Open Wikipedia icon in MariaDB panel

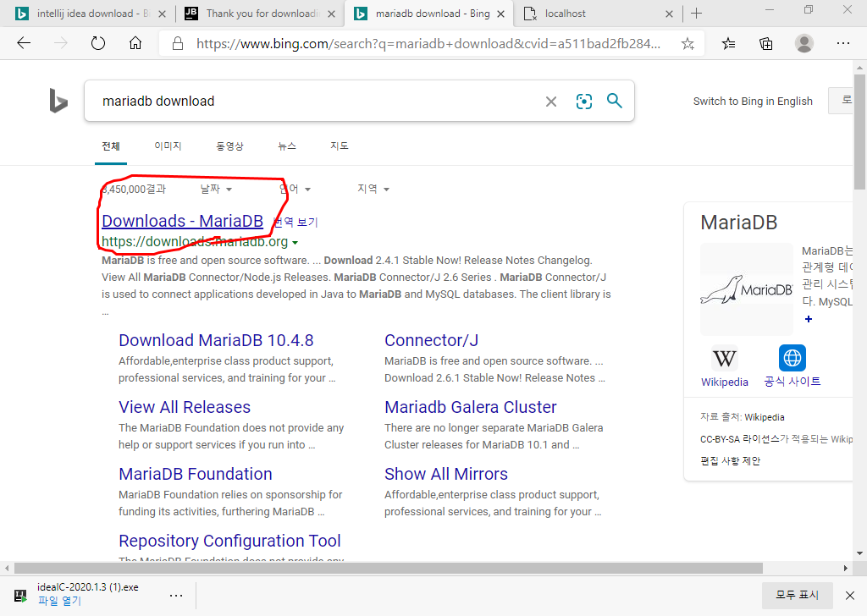[x=724, y=359]
